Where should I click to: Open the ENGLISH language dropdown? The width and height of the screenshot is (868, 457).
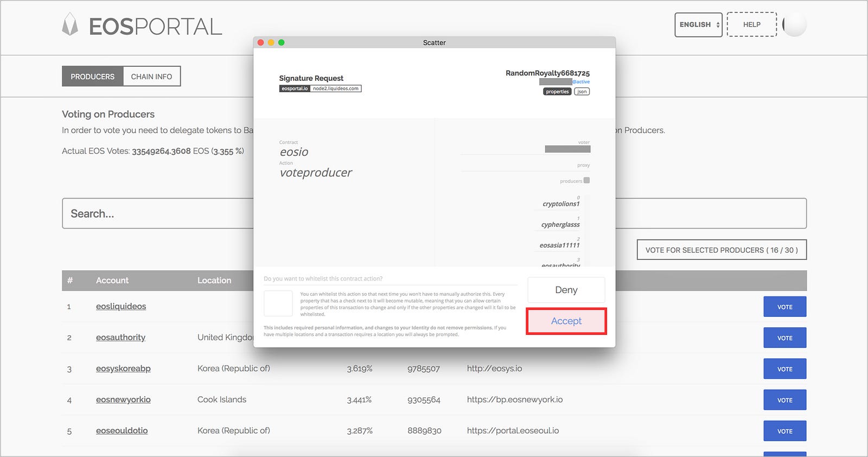click(x=698, y=24)
